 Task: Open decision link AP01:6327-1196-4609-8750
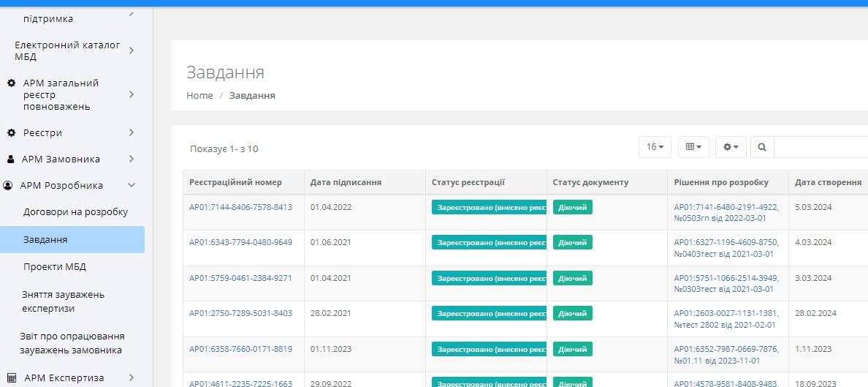tap(726, 242)
